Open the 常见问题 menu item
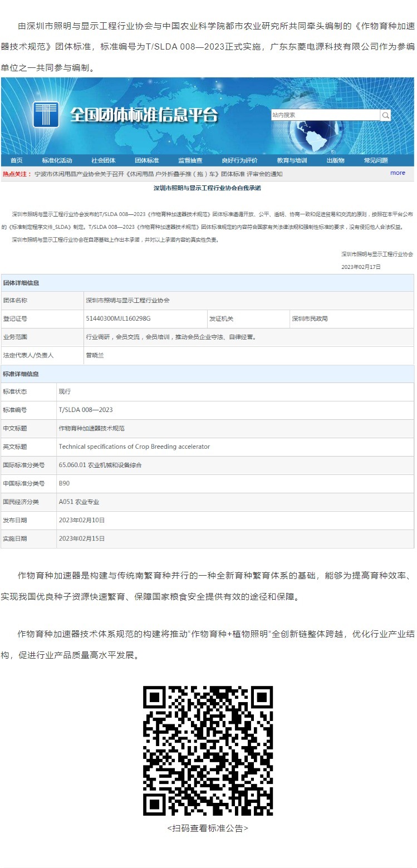The width and height of the screenshot is (417, 868). (x=376, y=160)
